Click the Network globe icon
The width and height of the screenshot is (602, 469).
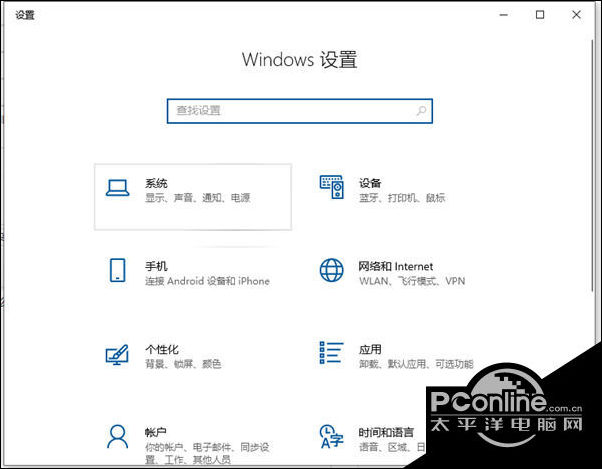(332, 270)
